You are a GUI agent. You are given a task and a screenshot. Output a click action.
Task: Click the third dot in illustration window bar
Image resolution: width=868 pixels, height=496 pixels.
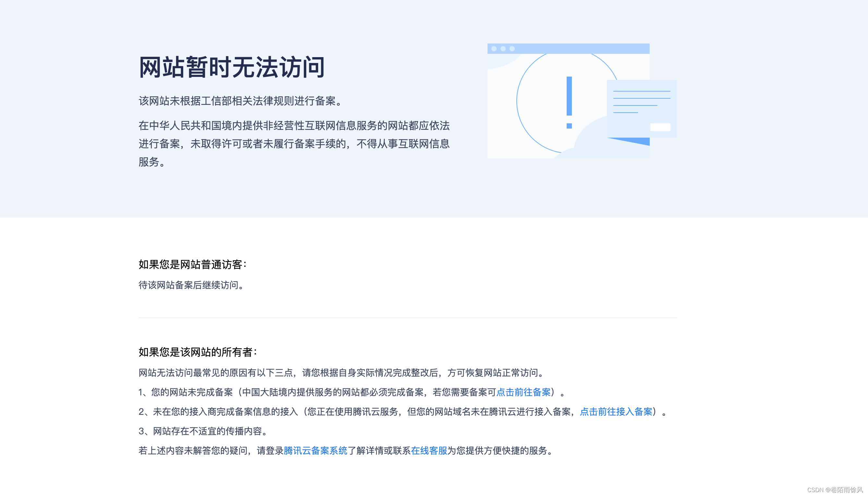pos(512,49)
